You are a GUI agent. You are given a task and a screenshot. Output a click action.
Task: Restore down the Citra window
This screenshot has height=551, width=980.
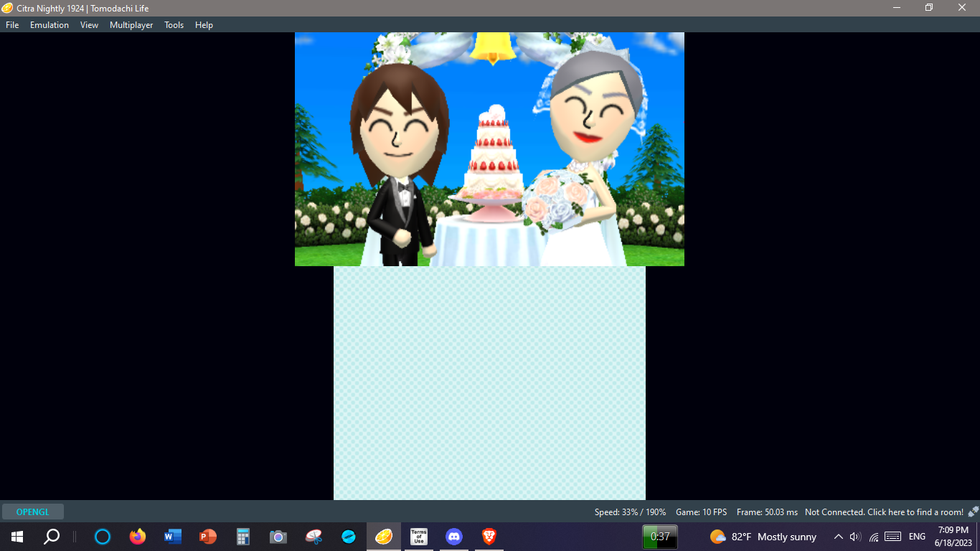[929, 8]
